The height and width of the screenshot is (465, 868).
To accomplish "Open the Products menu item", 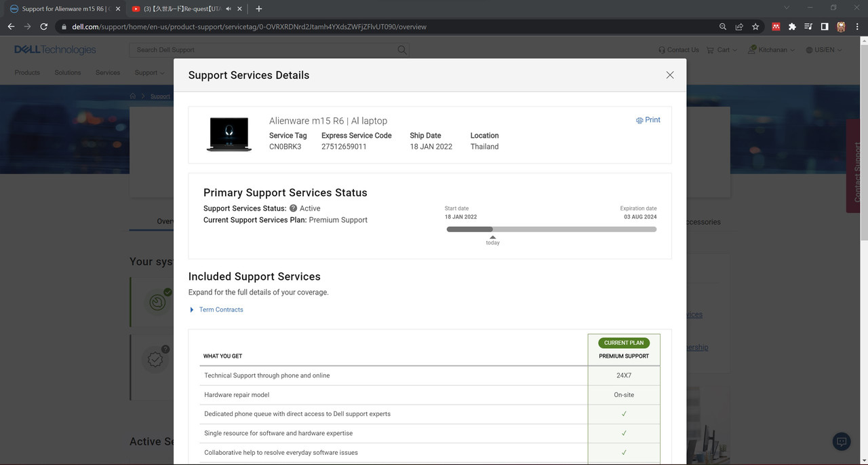I will coord(27,73).
